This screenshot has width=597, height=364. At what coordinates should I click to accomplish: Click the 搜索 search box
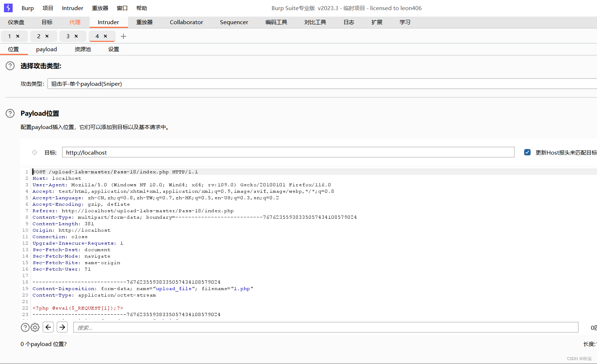[x=326, y=327]
